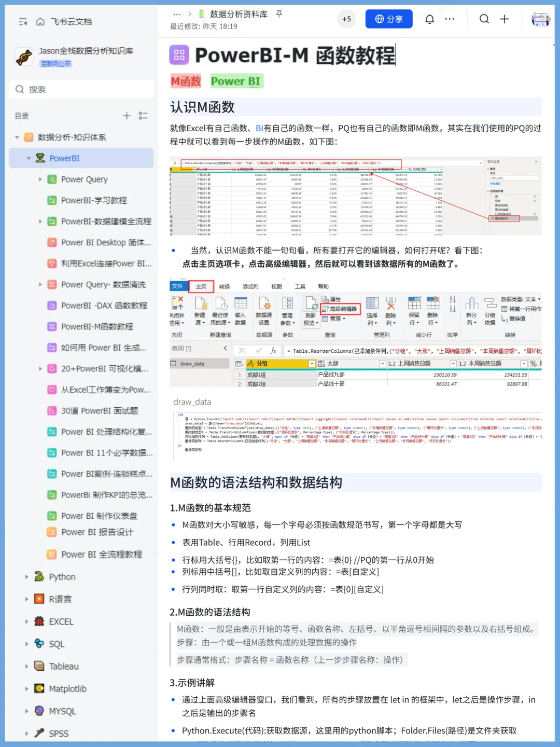Expand the SQL node
The height and width of the screenshot is (747, 560).
[27, 644]
